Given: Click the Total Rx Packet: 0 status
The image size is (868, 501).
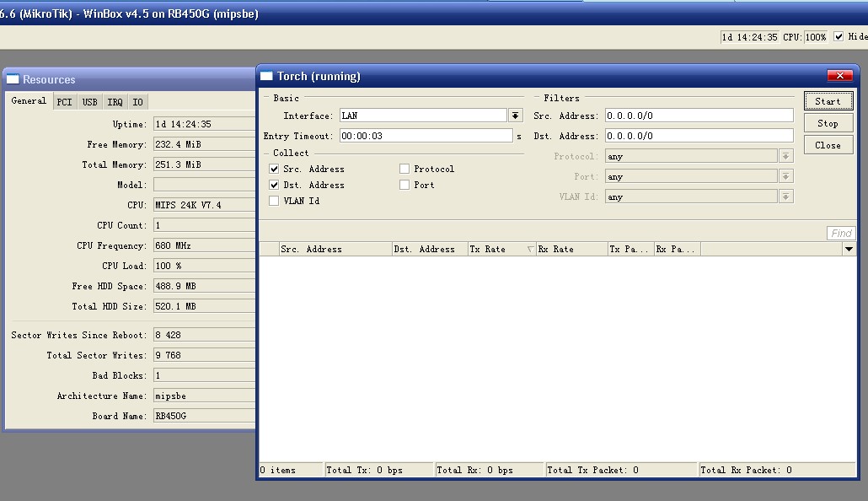Looking at the screenshot, I should [777, 470].
